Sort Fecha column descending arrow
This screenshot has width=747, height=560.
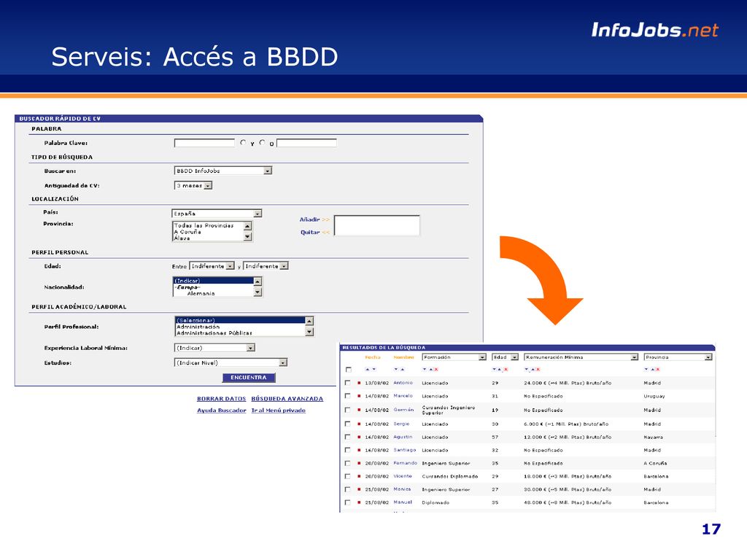pos(374,369)
